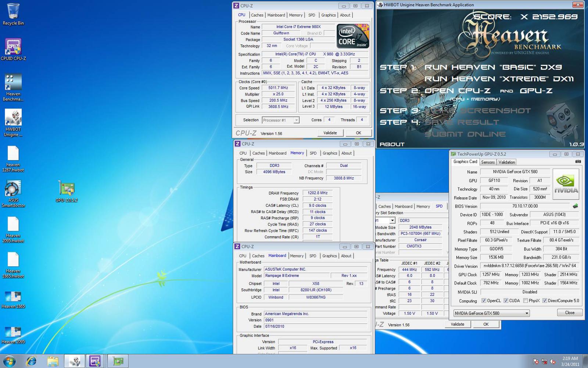Switch to the Validation tab in GPU-Z
Screen dimensions: 588x368
pos(507,162)
